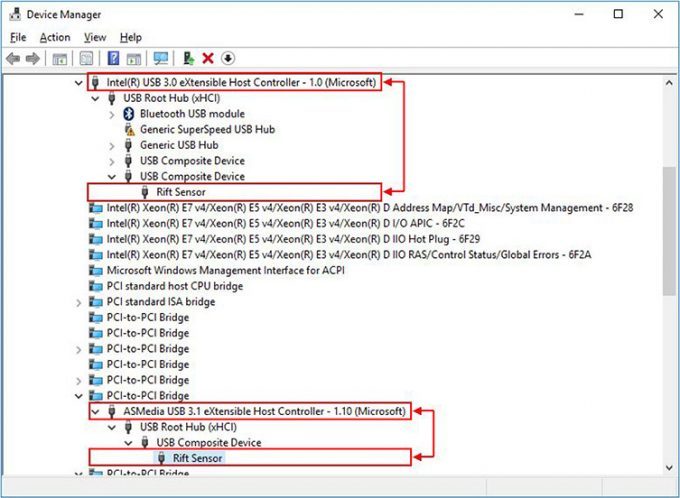Open the blue Help question mark icon
Screen dimensions: 680x498
pyautogui.click(x=113, y=58)
